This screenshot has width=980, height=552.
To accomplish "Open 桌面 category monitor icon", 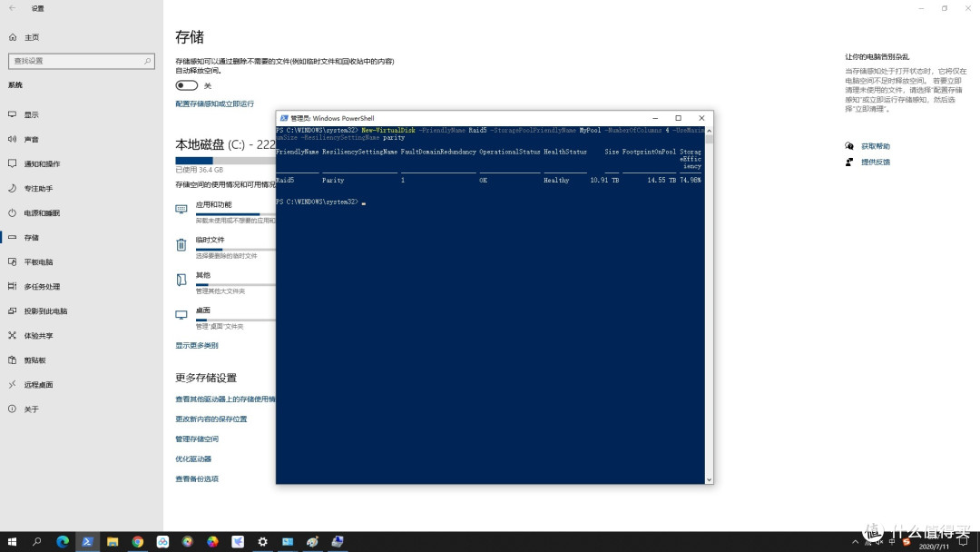I will [181, 314].
